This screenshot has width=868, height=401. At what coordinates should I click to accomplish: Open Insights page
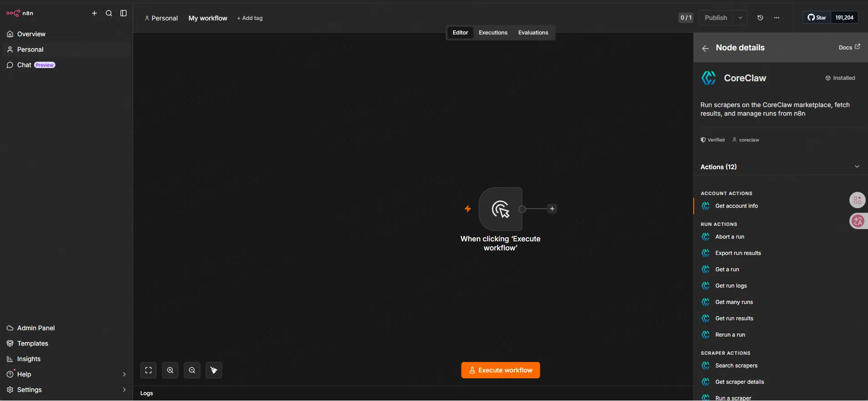(67, 359)
